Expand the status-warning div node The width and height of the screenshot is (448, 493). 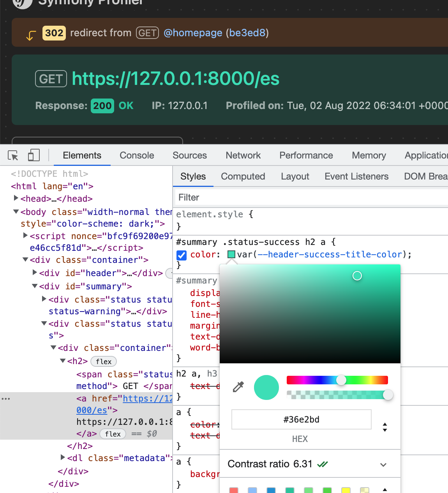pyautogui.click(x=44, y=299)
